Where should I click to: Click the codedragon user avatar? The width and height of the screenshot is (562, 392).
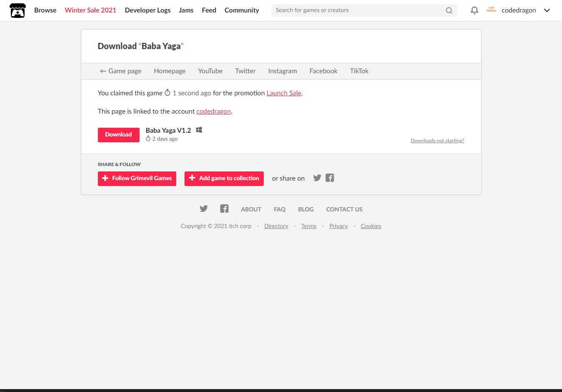(491, 10)
